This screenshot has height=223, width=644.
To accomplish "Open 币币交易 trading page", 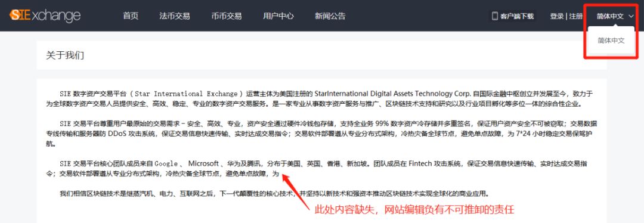I will tap(227, 16).
